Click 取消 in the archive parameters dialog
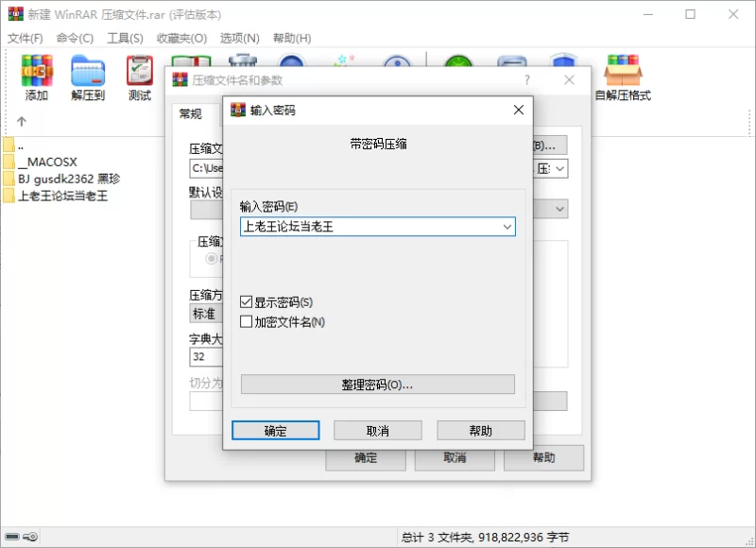Viewport: 756px width, 548px height. pyautogui.click(x=455, y=460)
